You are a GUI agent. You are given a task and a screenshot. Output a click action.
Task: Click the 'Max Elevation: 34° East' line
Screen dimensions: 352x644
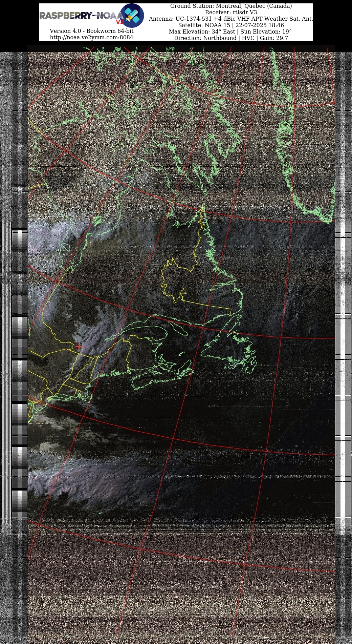(230, 32)
